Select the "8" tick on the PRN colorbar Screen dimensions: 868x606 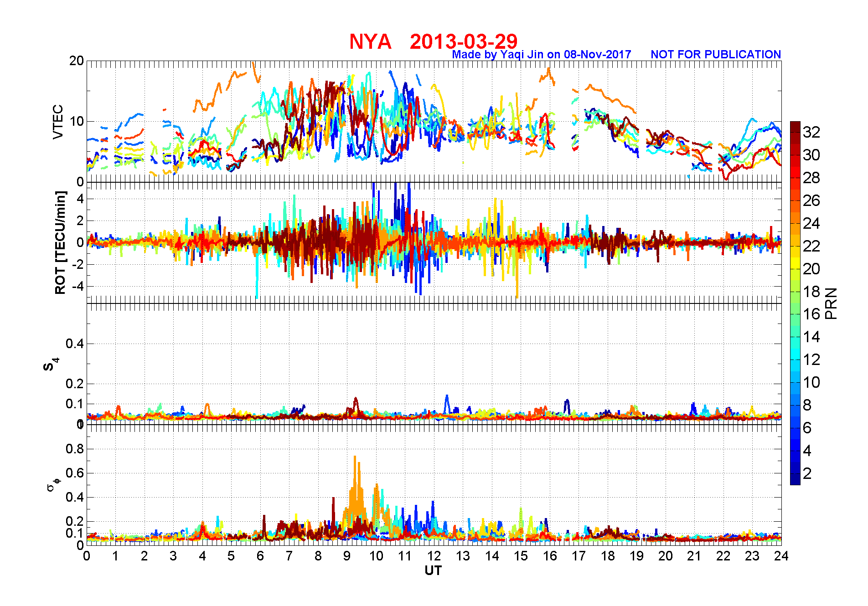pyautogui.click(x=807, y=405)
